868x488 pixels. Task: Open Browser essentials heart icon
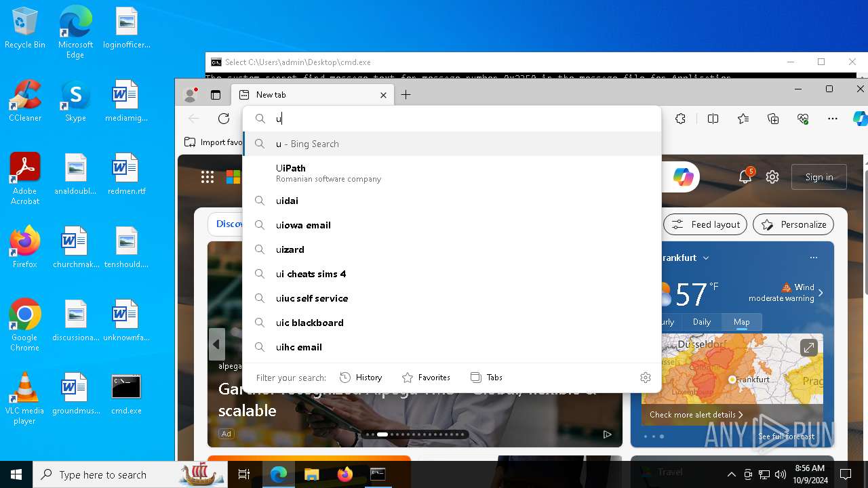[x=803, y=119]
